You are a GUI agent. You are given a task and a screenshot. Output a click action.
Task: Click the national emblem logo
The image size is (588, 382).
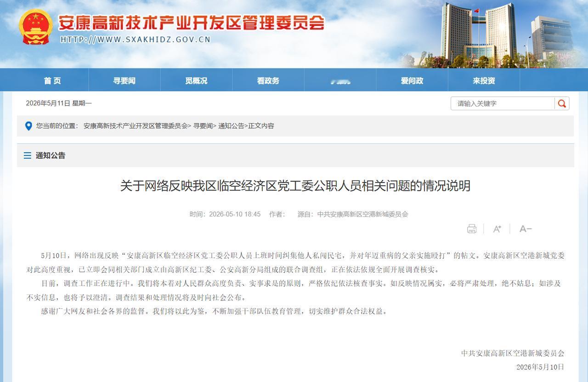point(36,26)
